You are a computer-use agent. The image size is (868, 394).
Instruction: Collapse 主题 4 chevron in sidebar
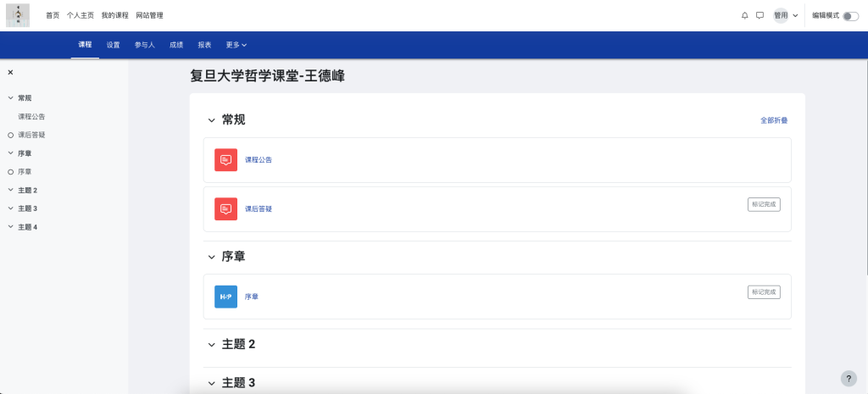tap(10, 227)
